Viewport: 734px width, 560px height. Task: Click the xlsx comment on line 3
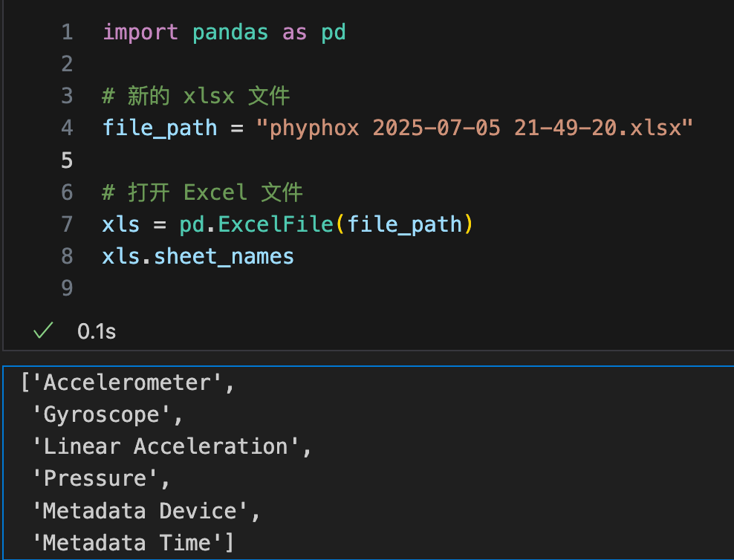tap(196, 96)
